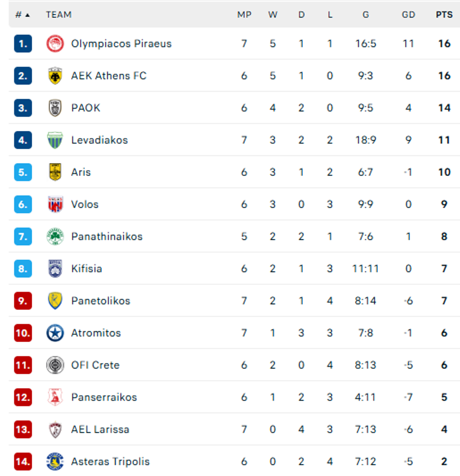460x476 pixels.
Task: Click the Asteras Tripolis team crest
Action: click(55, 462)
